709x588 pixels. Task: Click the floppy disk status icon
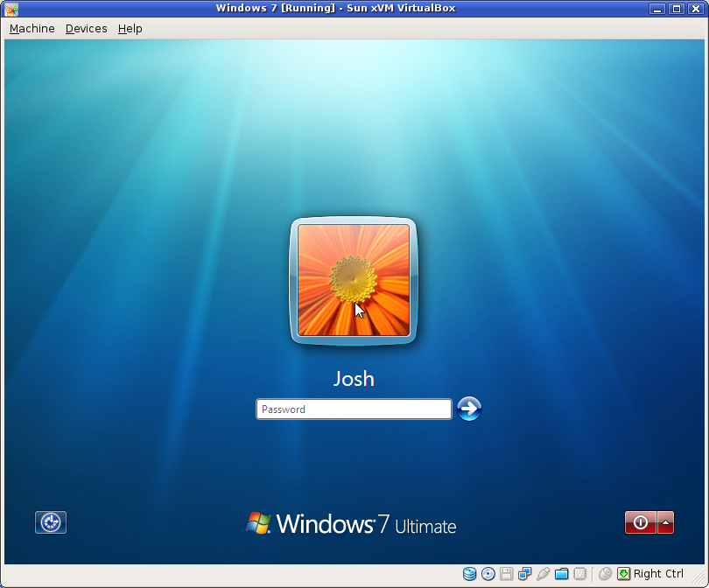click(507, 574)
